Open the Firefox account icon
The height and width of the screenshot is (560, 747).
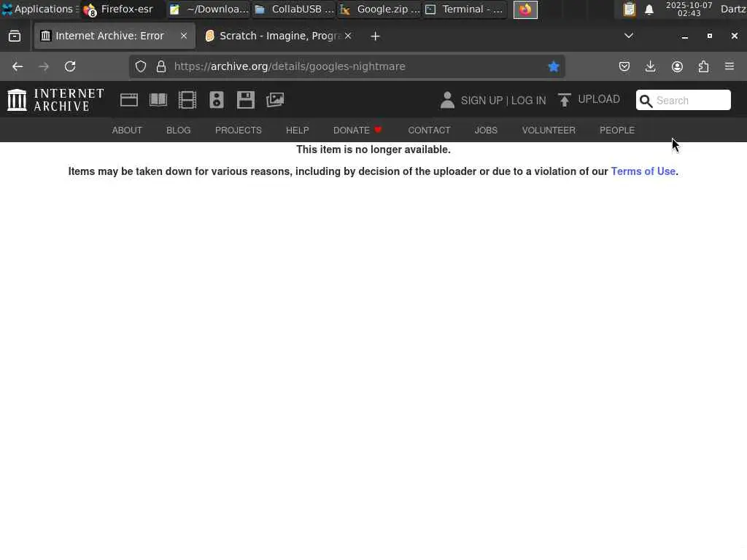pos(677,66)
